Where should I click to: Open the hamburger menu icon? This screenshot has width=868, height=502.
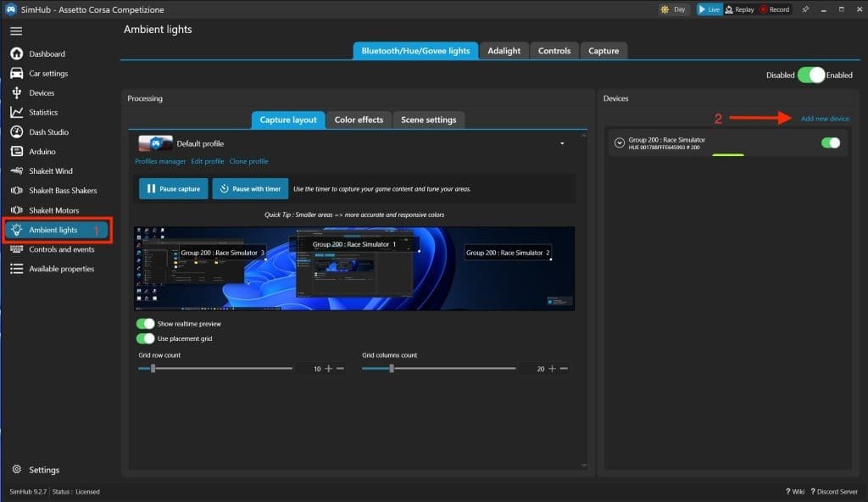click(x=16, y=31)
